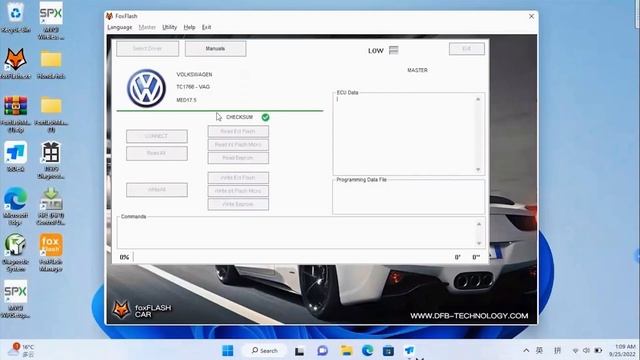This screenshot has height=360, width=640.
Task: Click the TC1766 - VAG text
Action: pyautogui.click(x=193, y=87)
